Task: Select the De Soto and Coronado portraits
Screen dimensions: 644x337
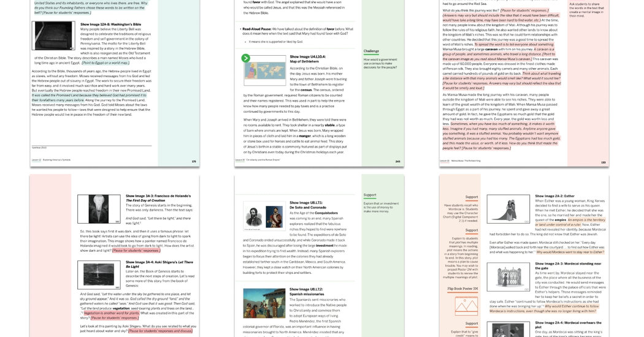Action: click(264, 216)
